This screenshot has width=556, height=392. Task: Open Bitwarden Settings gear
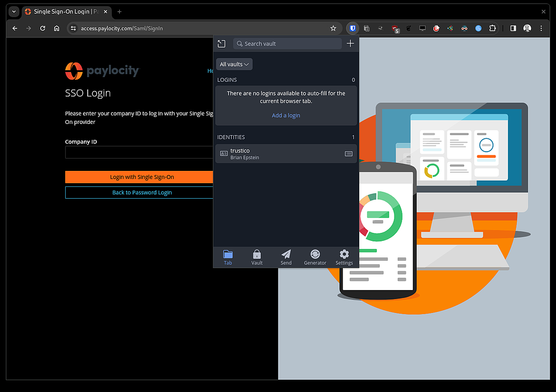(344, 257)
